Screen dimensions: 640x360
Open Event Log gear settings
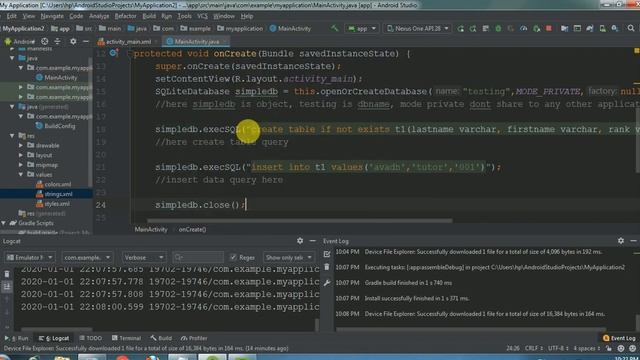pyautogui.click(x=621, y=241)
